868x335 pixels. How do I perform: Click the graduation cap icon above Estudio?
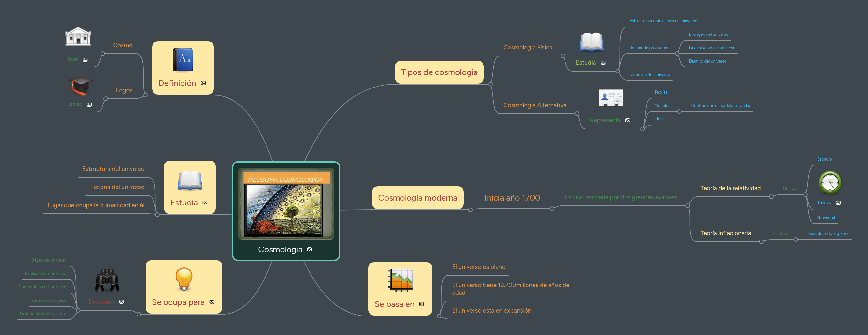point(80,86)
